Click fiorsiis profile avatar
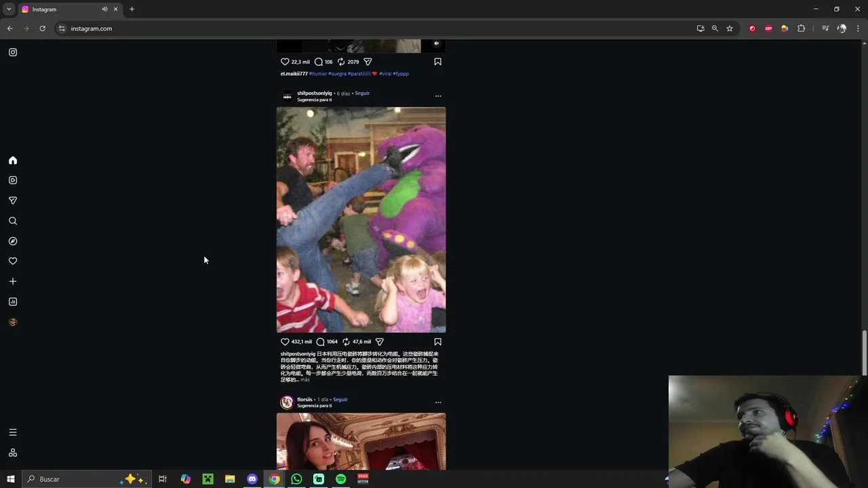This screenshot has height=488, width=868. coord(287,403)
